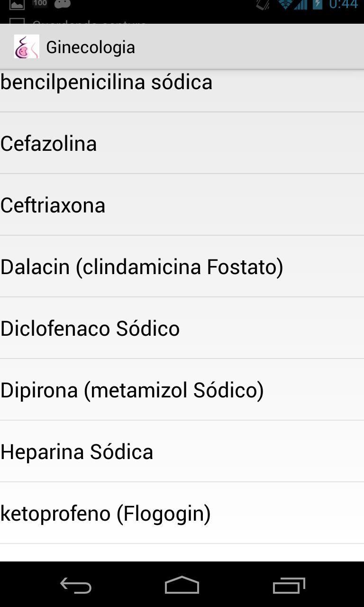Image resolution: width=364 pixels, height=607 pixels.
Task: Tap the chat bubble notification icon
Action: pyautogui.click(x=63, y=4)
